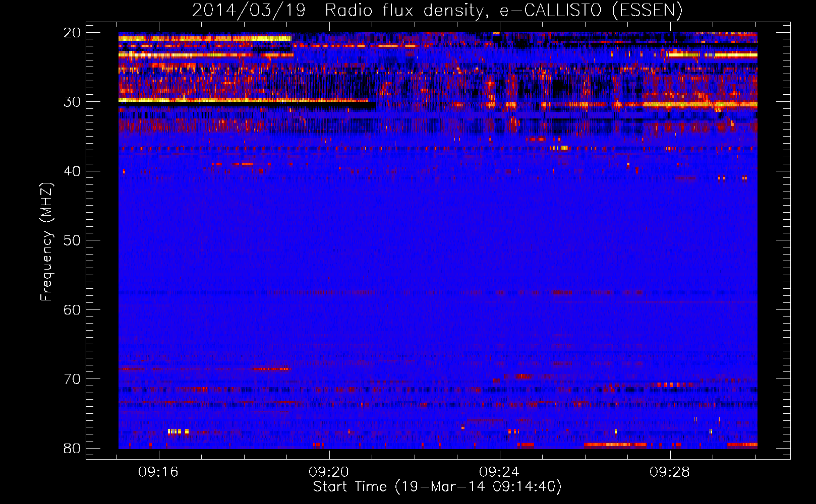This screenshot has height=504, width=816.
Task: Click the 09:16 time tick label
Action: click(x=159, y=472)
